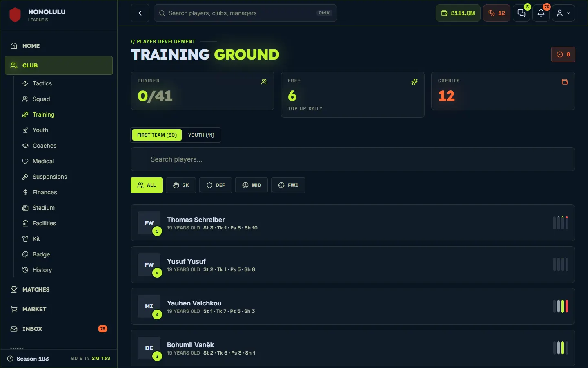Switch to First Team (30) tab
Screen dimensions: 588x368
(x=157, y=135)
